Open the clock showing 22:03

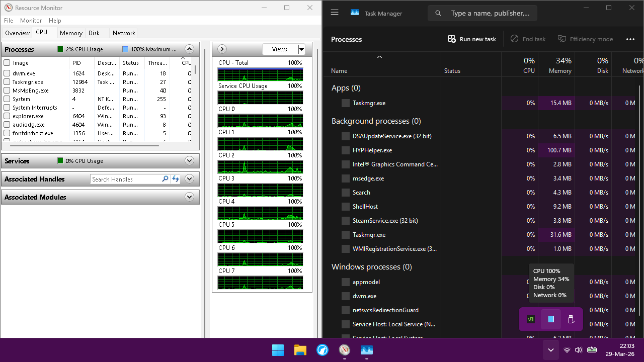click(x=620, y=350)
